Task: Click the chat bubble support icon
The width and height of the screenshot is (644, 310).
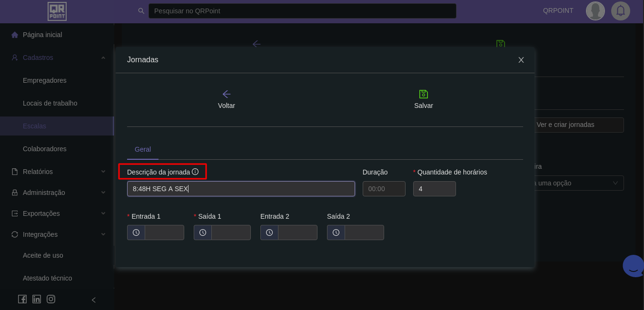Action: (634, 266)
